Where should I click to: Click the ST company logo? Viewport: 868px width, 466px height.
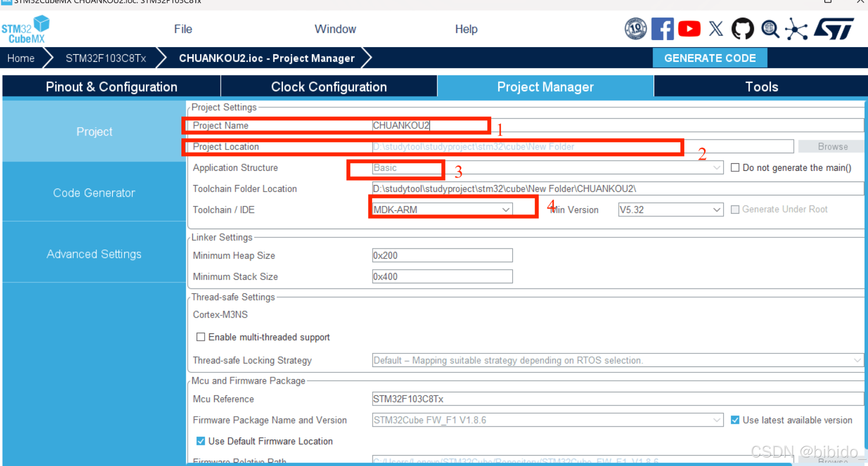[834, 29]
